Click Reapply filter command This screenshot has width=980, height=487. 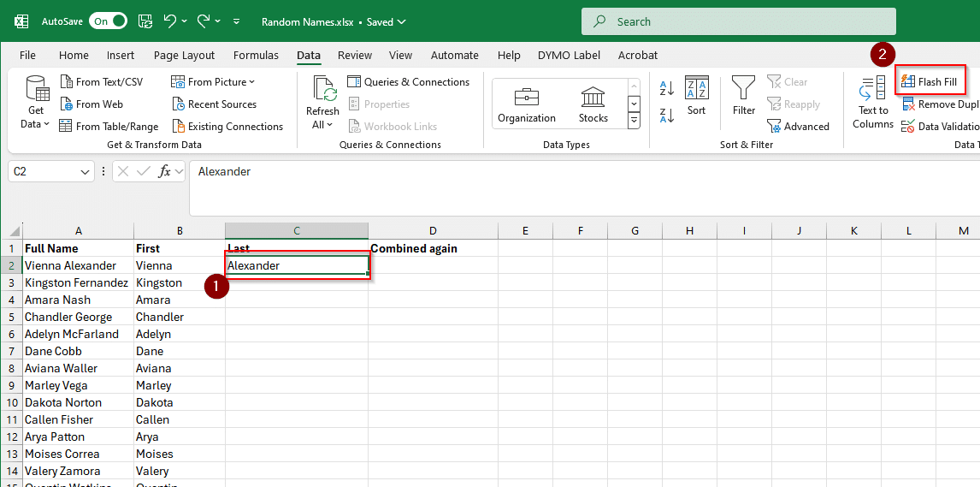[794, 104]
